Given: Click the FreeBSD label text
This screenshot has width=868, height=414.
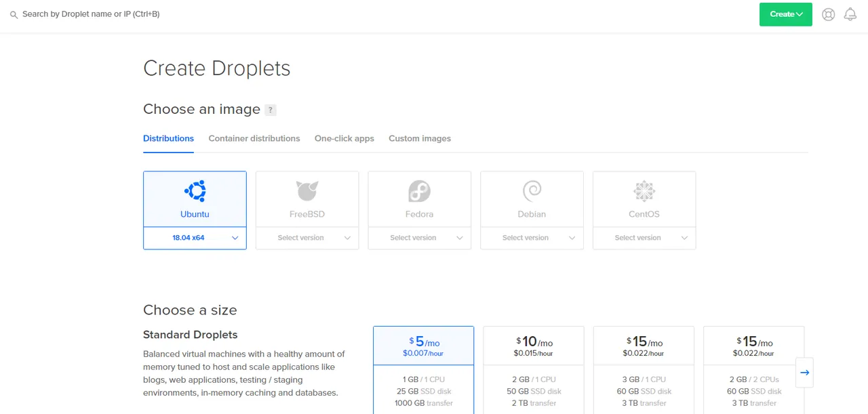Looking at the screenshot, I should click(307, 214).
